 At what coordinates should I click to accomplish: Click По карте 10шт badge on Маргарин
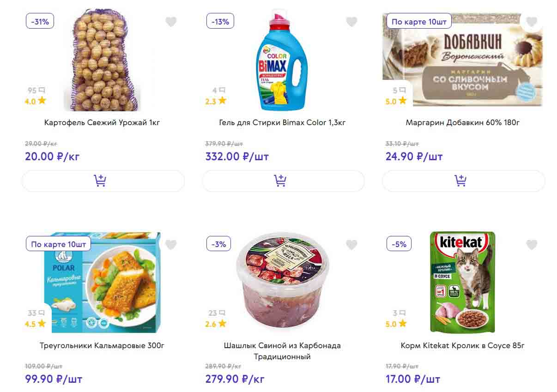click(419, 21)
